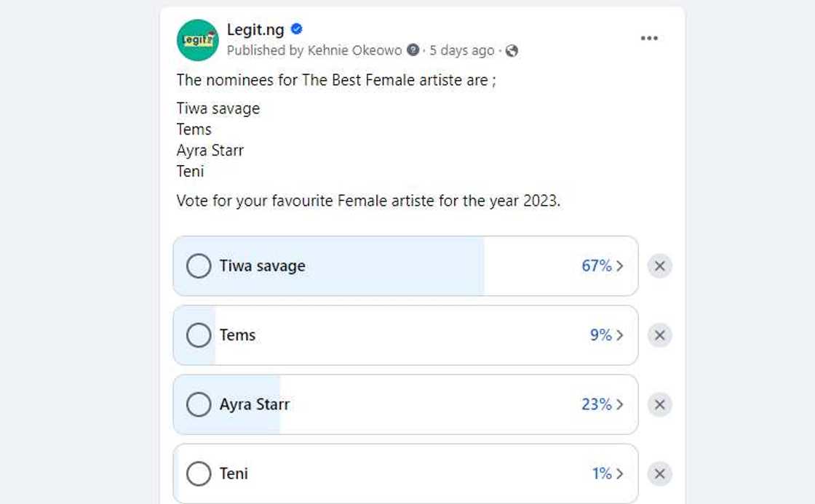The height and width of the screenshot is (504, 815).
Task: Dismiss the Teni poll option
Action: [659, 473]
